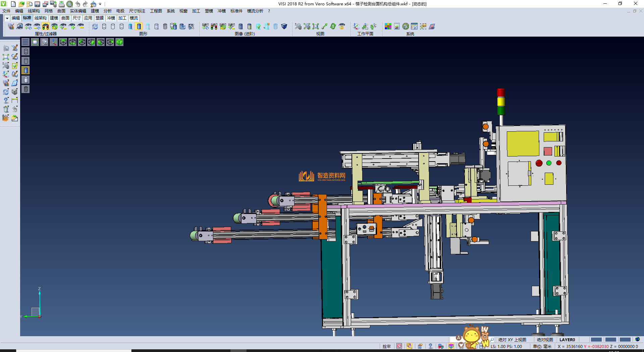The image size is (644, 352).
Task: Open the 分析 menu
Action: tap(107, 11)
